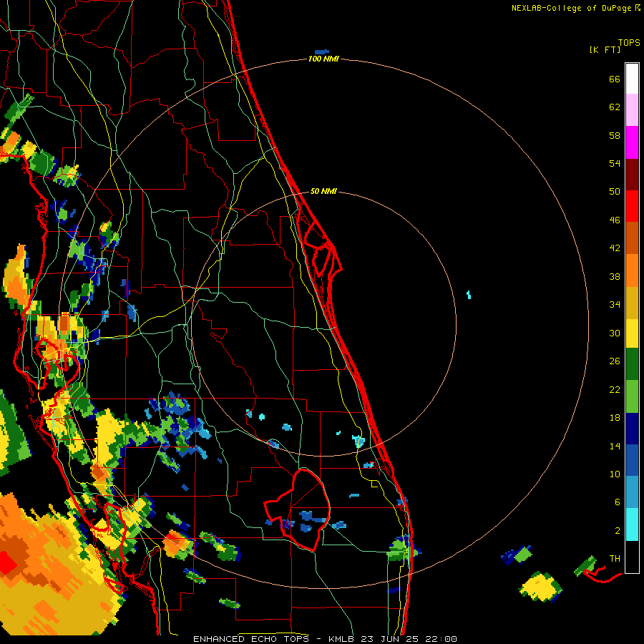Click the "2" scale label
Screen dimensions: 644x644
(x=617, y=531)
